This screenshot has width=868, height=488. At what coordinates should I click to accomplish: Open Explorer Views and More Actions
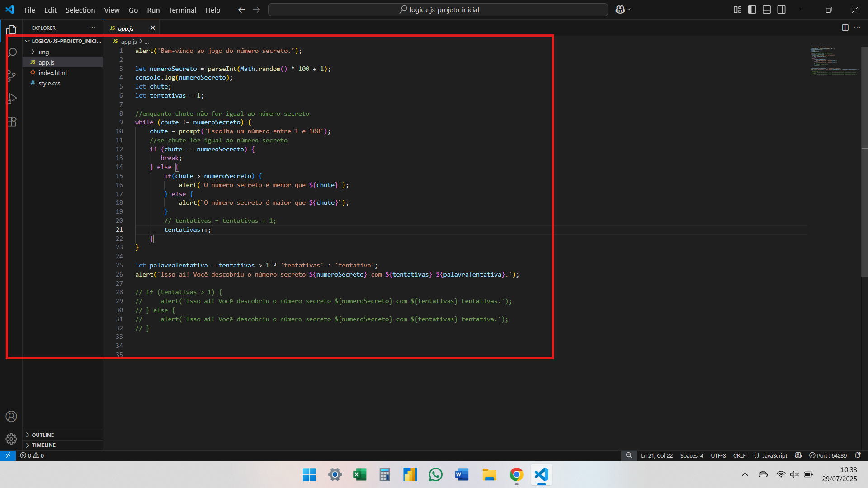coord(93,28)
